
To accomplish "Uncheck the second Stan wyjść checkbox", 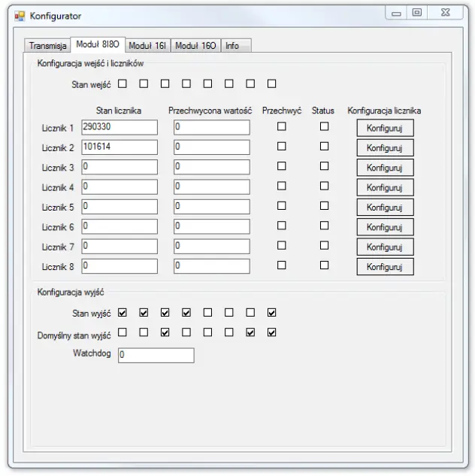I will [144, 312].
